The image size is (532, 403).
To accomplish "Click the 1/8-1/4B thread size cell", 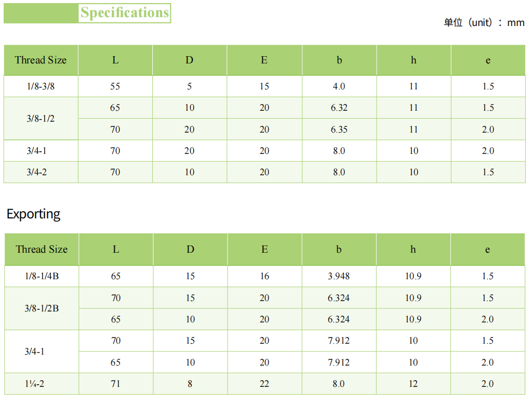I will click(x=42, y=276).
